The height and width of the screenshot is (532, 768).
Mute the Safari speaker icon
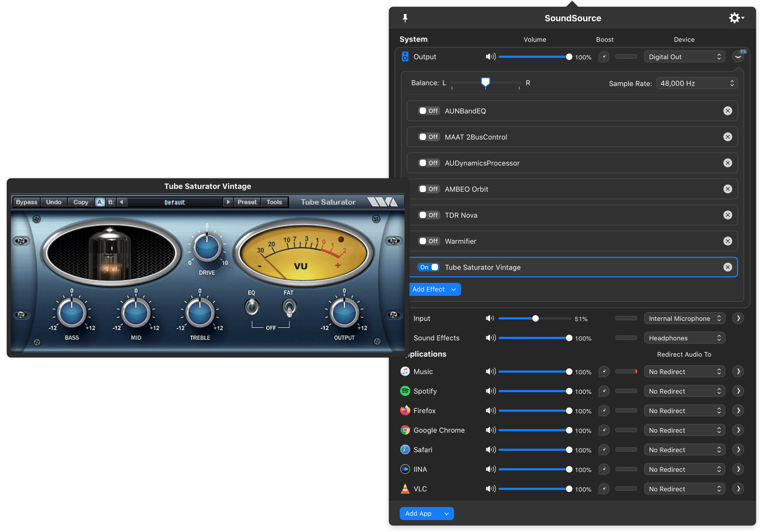pyautogui.click(x=490, y=450)
